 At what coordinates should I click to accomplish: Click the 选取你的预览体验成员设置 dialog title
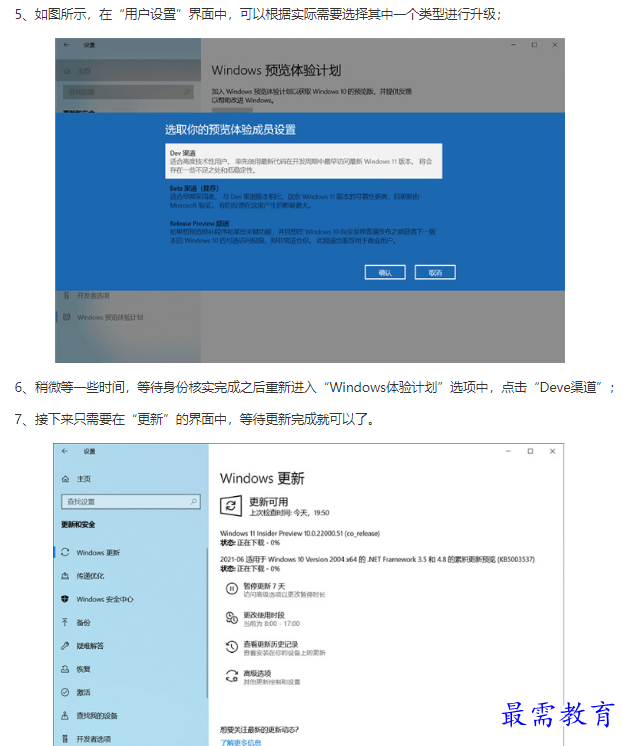pos(230,129)
